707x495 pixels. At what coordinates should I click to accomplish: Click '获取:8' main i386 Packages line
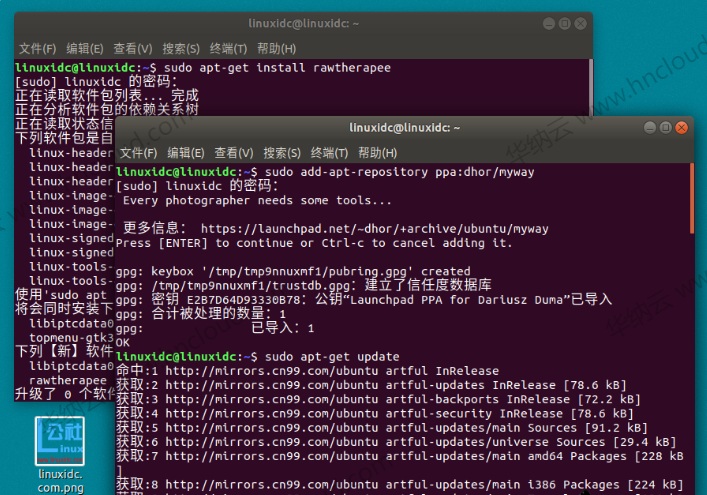coord(399,485)
